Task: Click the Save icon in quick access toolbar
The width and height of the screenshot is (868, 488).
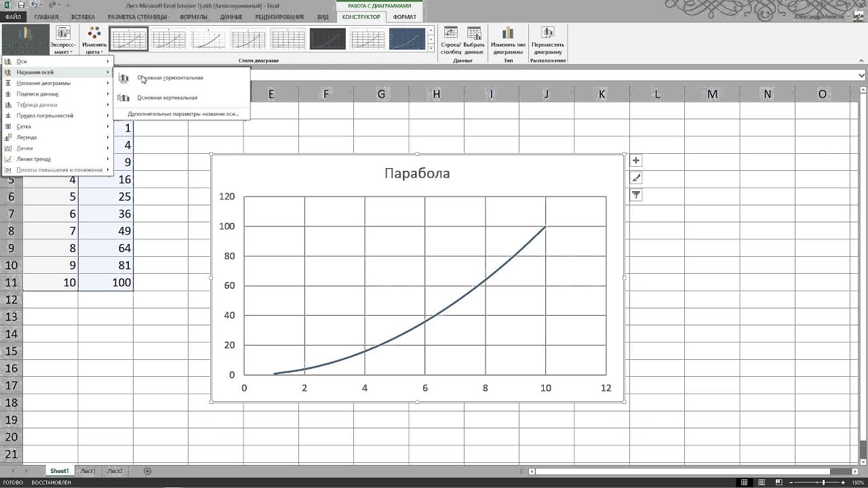Action: (22, 5)
